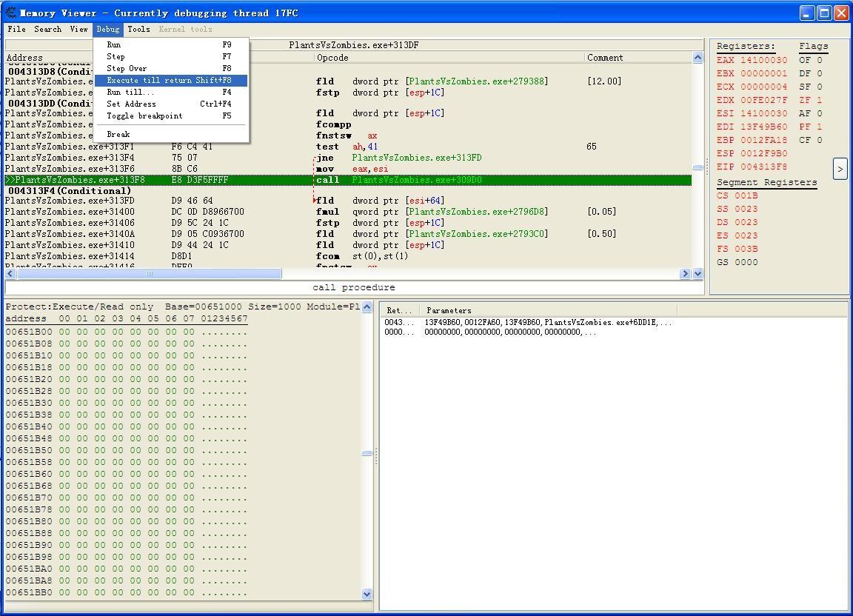The image size is (853, 616).
Task: Click the GS segment register 0000
Action: pos(737,262)
